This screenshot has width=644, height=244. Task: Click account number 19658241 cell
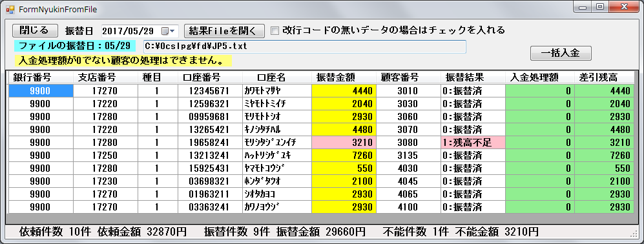tap(211, 143)
